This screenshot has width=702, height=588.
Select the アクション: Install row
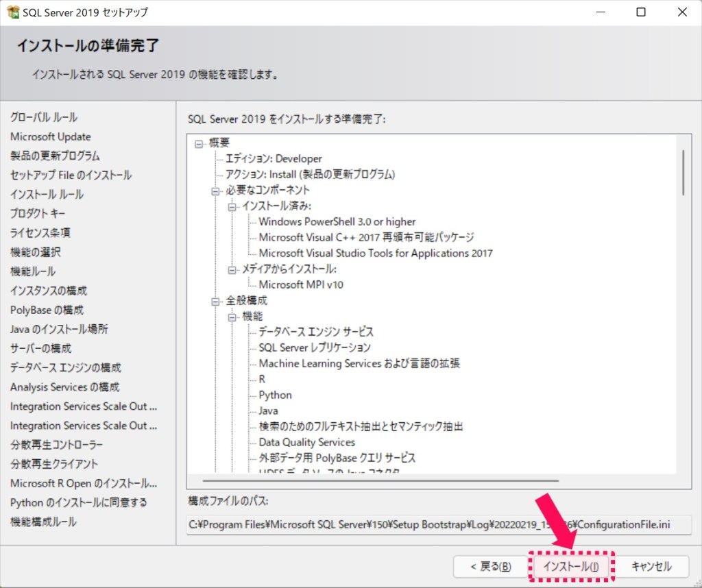[x=310, y=174]
